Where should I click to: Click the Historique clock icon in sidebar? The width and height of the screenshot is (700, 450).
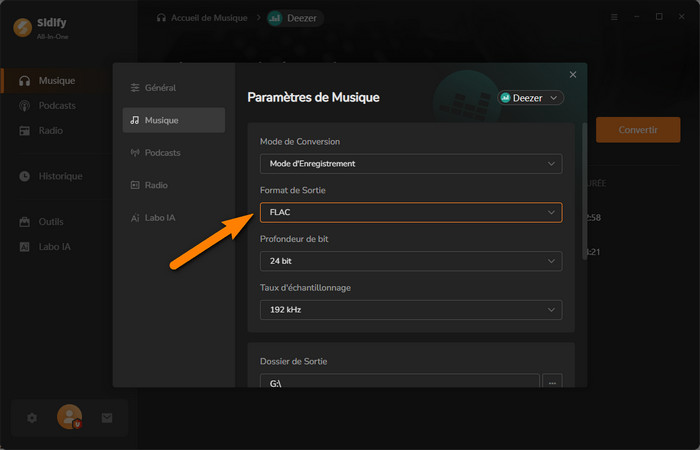coord(25,176)
